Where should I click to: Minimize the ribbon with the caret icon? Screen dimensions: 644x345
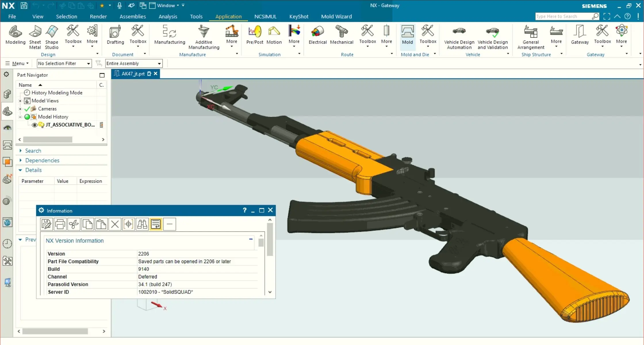617,16
